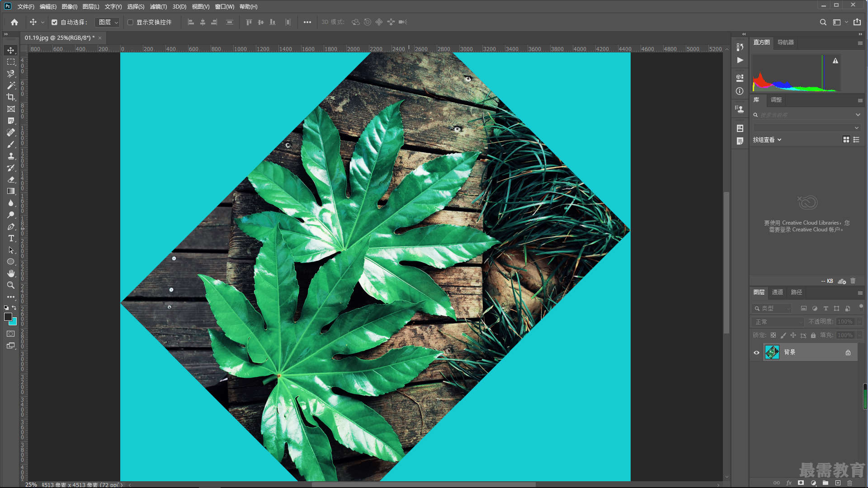Switch to the 通道 tab

click(x=778, y=292)
